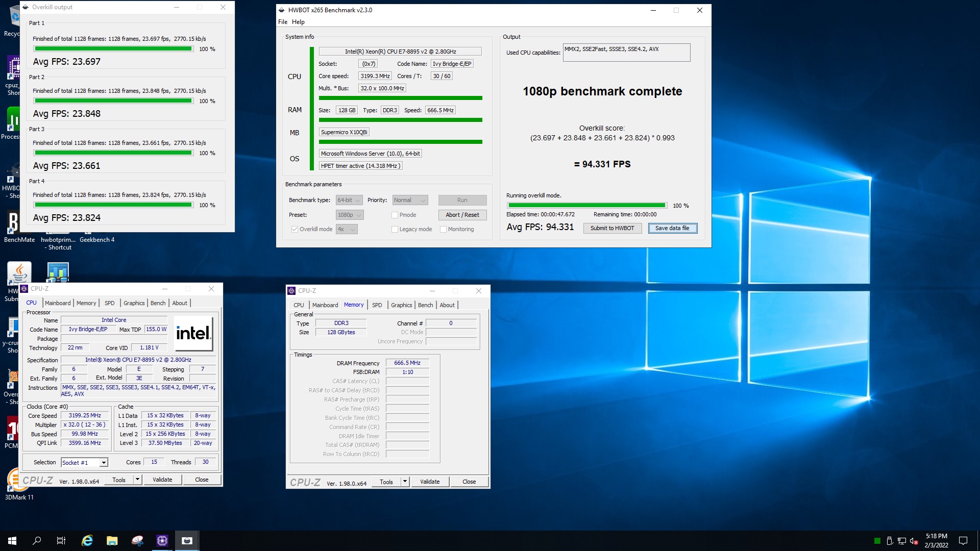
Task: Open File Explorer from the taskbar
Action: tap(112, 541)
